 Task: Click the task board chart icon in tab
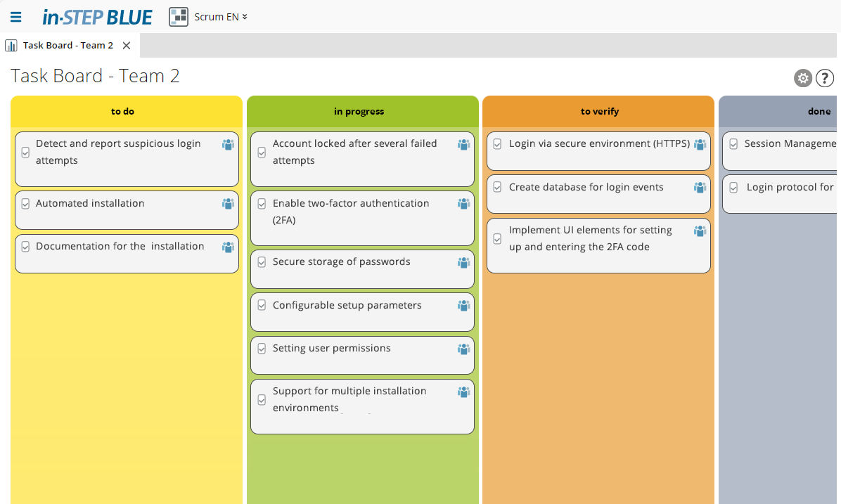[x=11, y=46]
